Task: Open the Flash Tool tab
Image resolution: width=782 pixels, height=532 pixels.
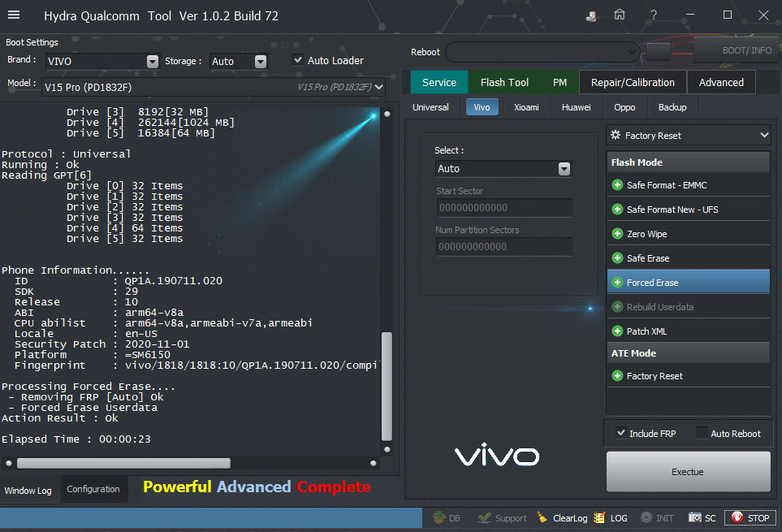Action: [504, 82]
